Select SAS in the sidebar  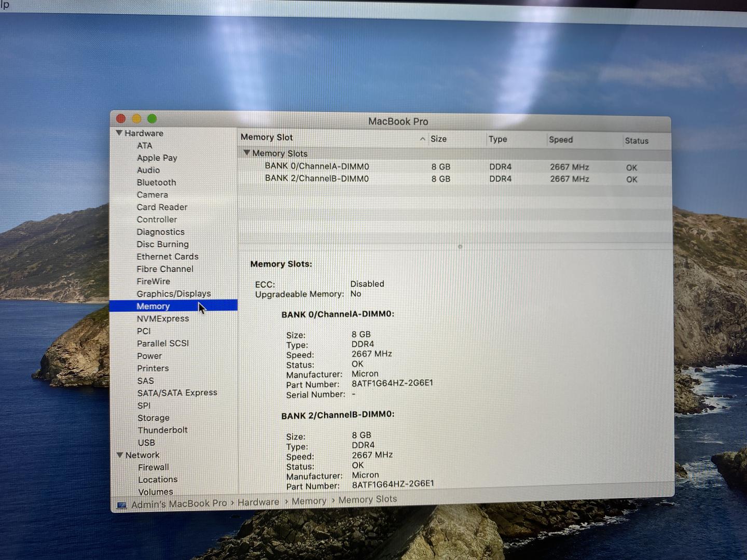pos(146,381)
